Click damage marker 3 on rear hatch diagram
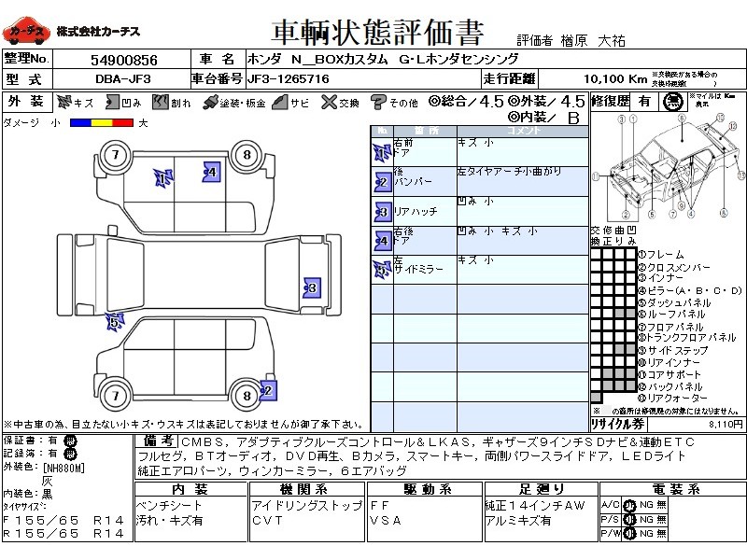Viewport: 747px width, 560px height. click(x=312, y=287)
